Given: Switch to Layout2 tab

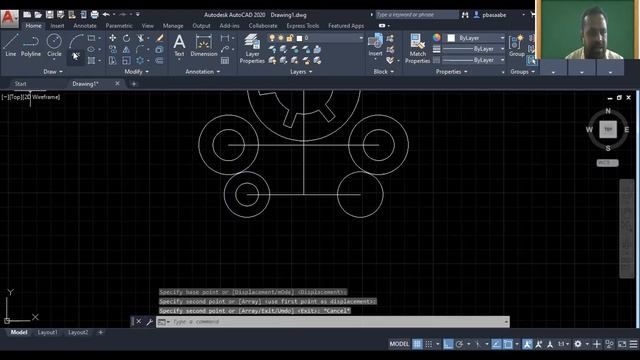Looking at the screenshot, I should [x=78, y=333].
